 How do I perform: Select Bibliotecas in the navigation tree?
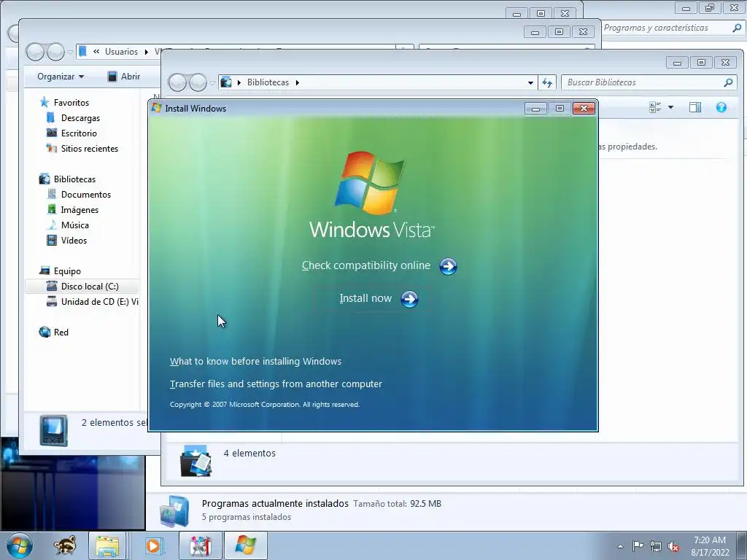tap(74, 179)
